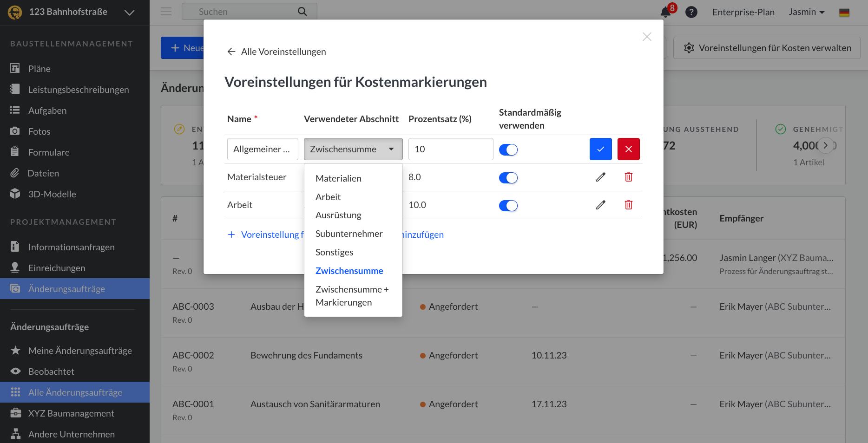Open the Jasmin user menu
The image size is (868, 443).
807,12
